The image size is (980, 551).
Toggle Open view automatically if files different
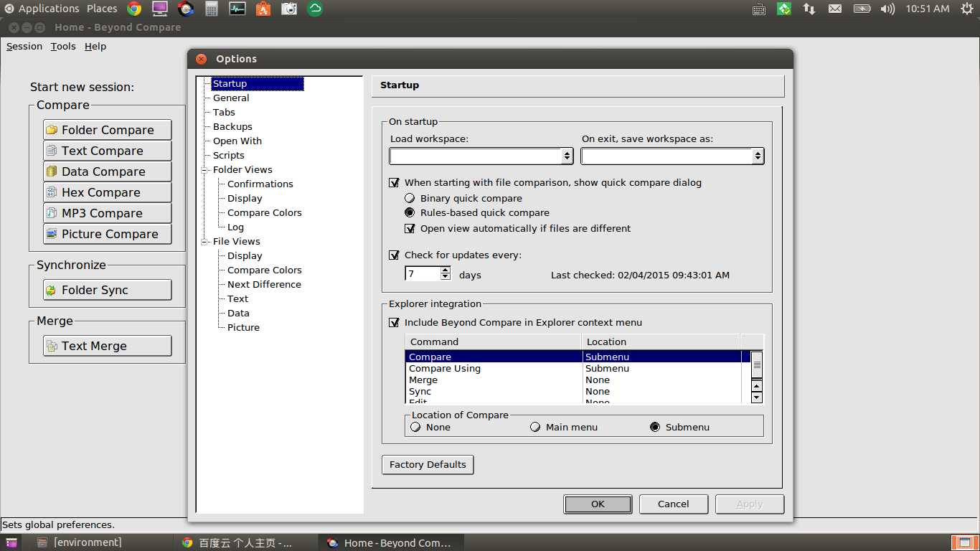coord(410,229)
